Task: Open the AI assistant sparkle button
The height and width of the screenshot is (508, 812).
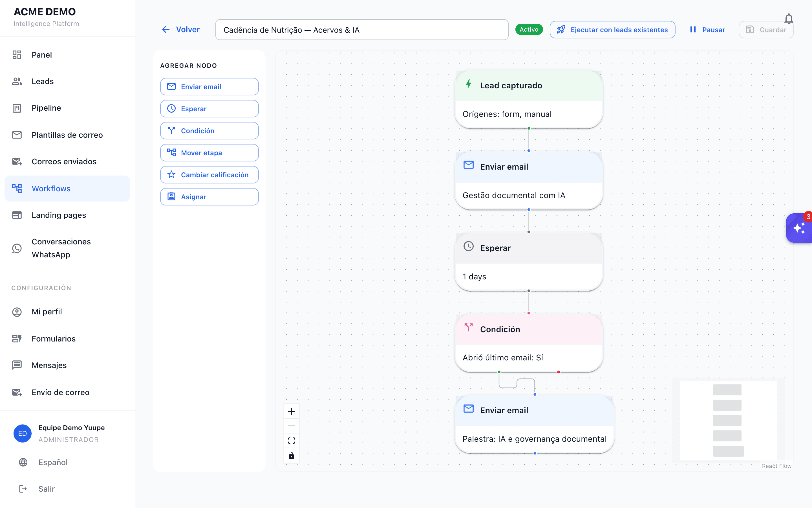Action: coord(799,228)
